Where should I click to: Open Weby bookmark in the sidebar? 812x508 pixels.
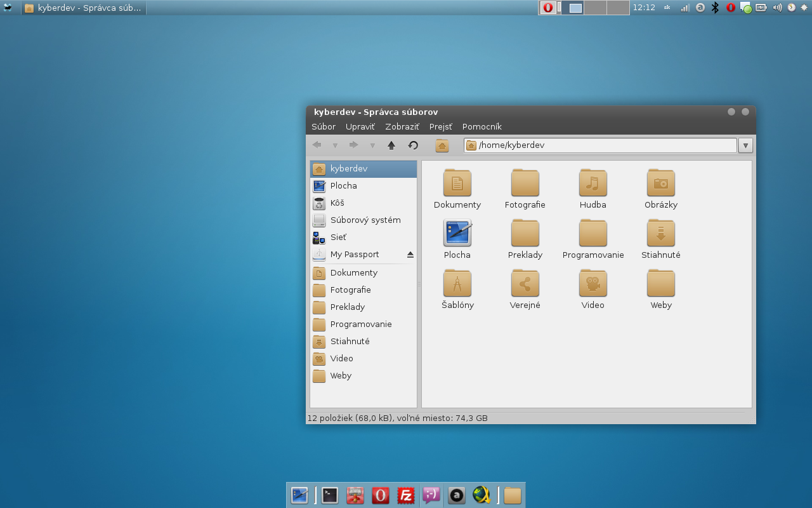pos(363,376)
